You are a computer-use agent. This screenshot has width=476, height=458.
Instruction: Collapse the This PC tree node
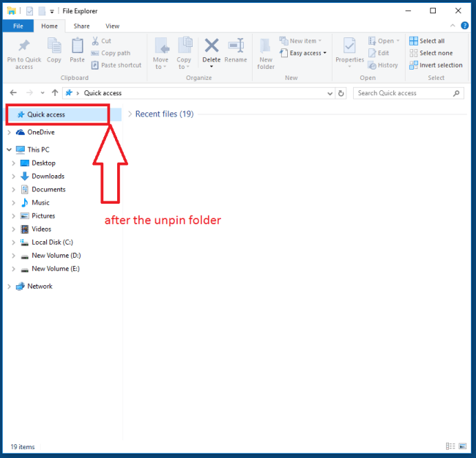pos(9,149)
